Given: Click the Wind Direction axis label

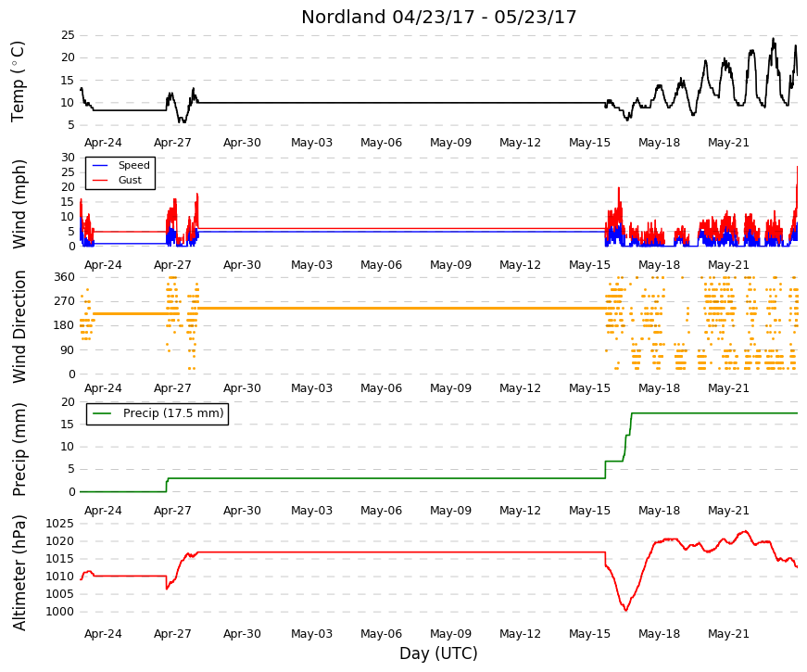Looking at the screenshot, I should point(19,326).
